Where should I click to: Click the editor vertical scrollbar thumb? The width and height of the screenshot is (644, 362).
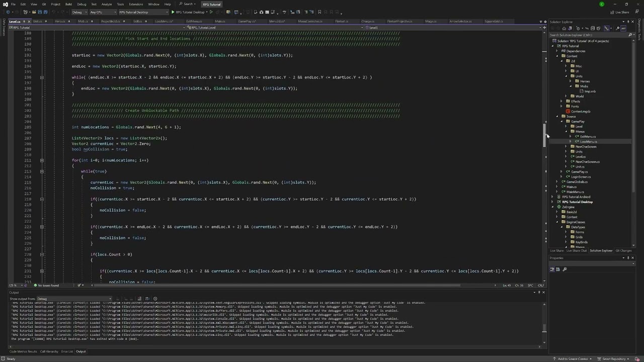(x=544, y=135)
